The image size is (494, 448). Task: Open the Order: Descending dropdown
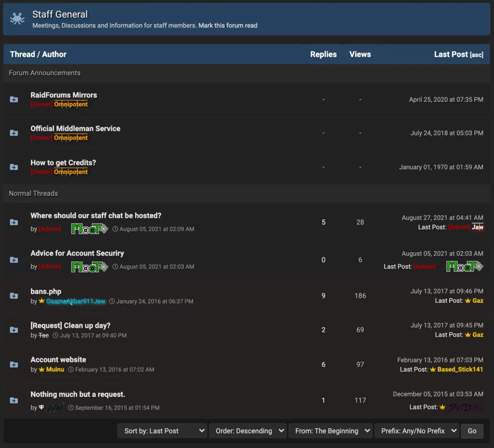[x=248, y=431]
